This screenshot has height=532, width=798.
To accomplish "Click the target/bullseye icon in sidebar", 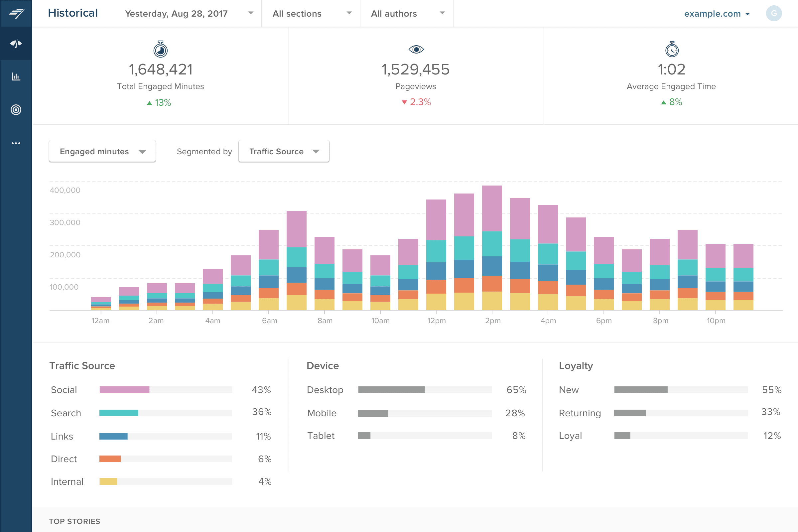I will point(16,110).
